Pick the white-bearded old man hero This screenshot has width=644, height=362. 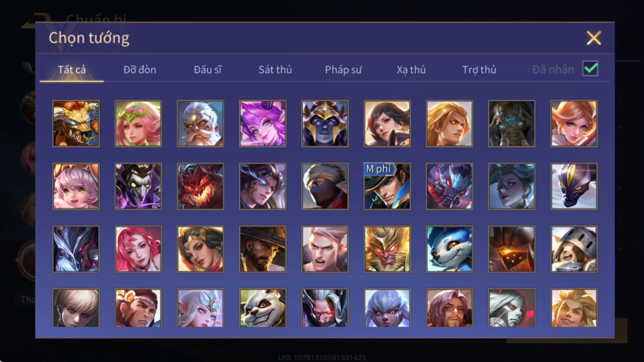(x=201, y=124)
